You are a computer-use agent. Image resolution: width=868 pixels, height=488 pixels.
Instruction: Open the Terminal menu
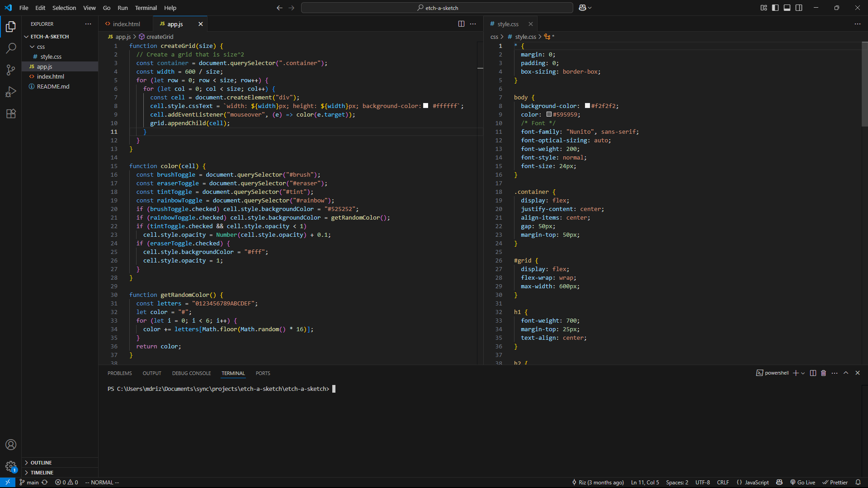point(146,8)
